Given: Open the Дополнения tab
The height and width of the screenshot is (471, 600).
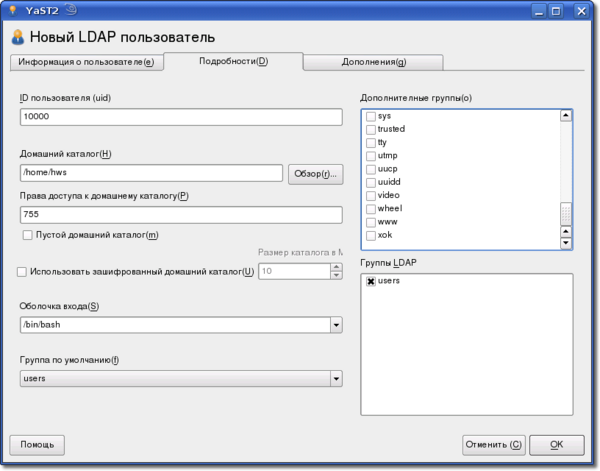Looking at the screenshot, I should (x=372, y=62).
